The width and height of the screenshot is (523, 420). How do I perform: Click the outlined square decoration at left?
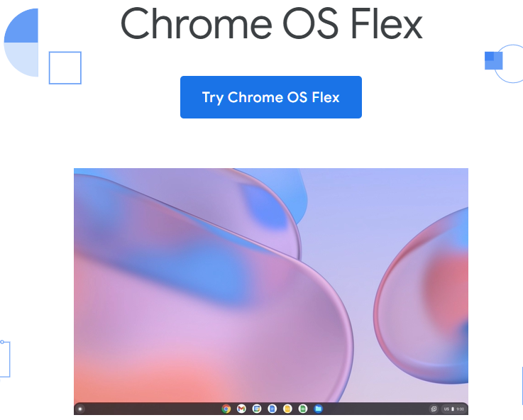pyautogui.click(x=65, y=67)
